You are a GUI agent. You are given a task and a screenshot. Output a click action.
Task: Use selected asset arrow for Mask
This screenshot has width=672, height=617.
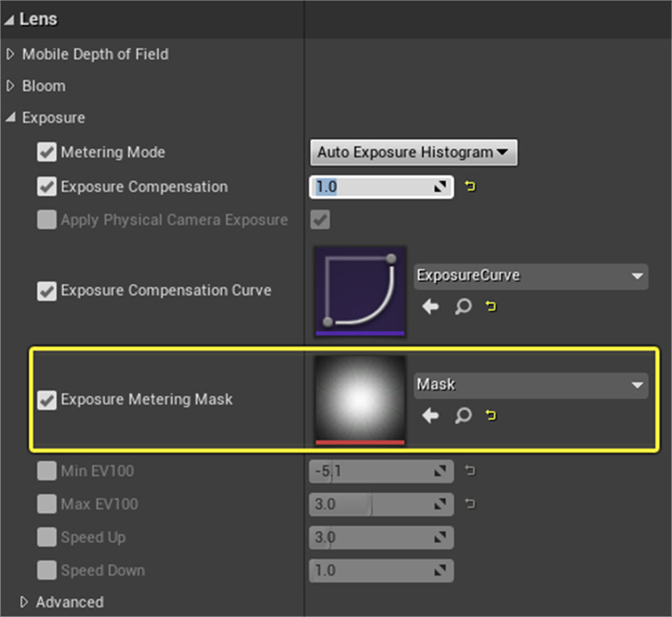(x=430, y=416)
